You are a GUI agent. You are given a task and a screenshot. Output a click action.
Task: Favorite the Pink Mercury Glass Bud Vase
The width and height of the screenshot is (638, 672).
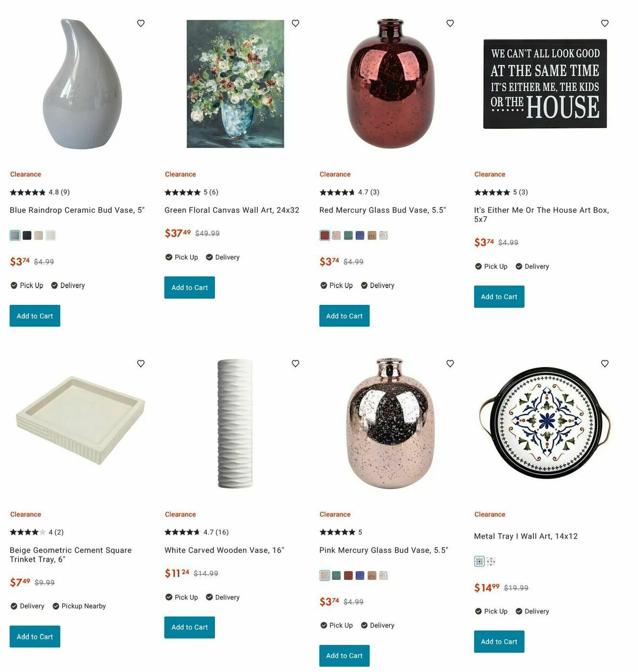[450, 363]
